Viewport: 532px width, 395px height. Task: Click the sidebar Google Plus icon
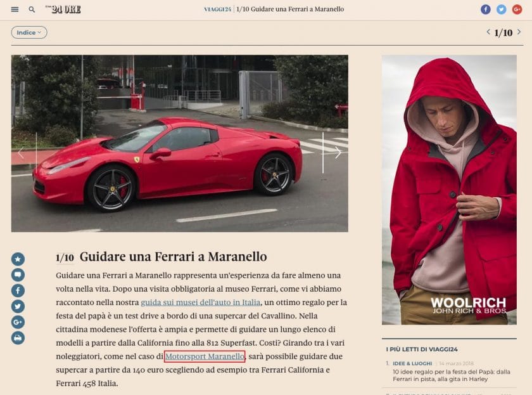[18, 322]
